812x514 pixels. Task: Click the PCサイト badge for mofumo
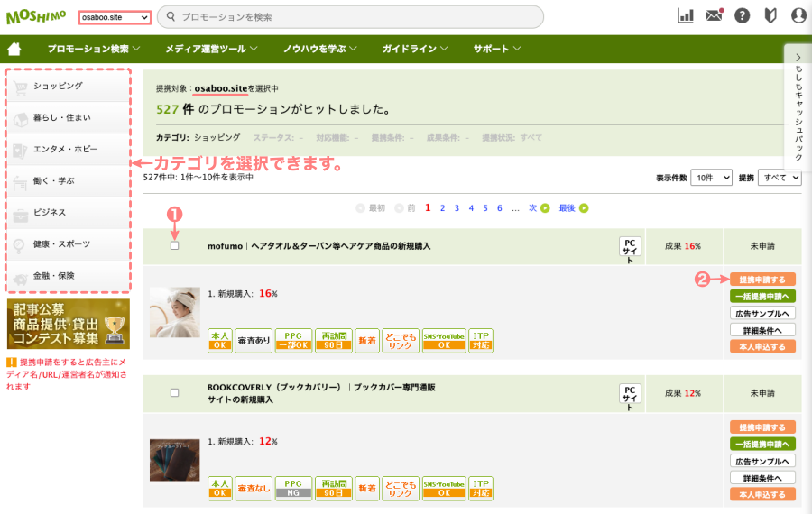631,247
